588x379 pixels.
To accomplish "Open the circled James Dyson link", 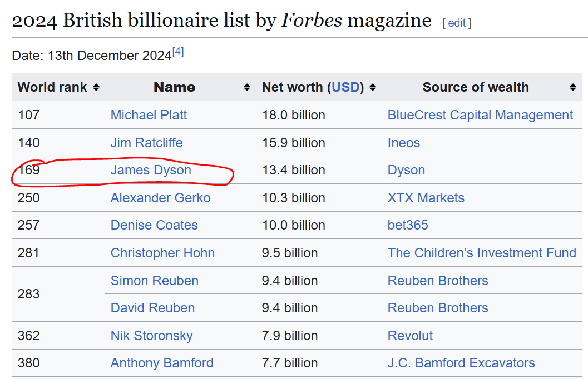I will 151,170.
